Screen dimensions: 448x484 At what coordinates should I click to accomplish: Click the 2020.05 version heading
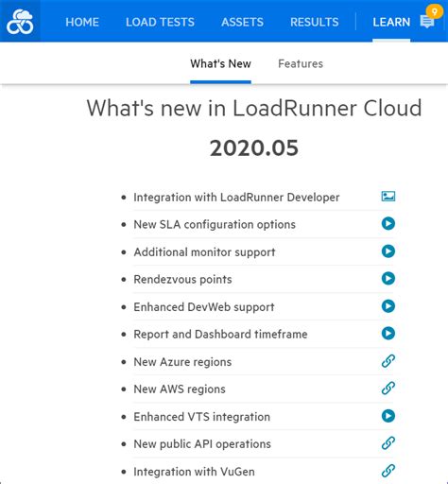[254, 147]
